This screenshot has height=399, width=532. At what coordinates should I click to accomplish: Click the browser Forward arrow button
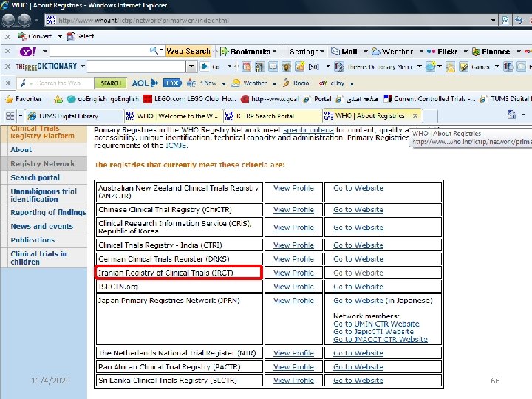pos(24,21)
